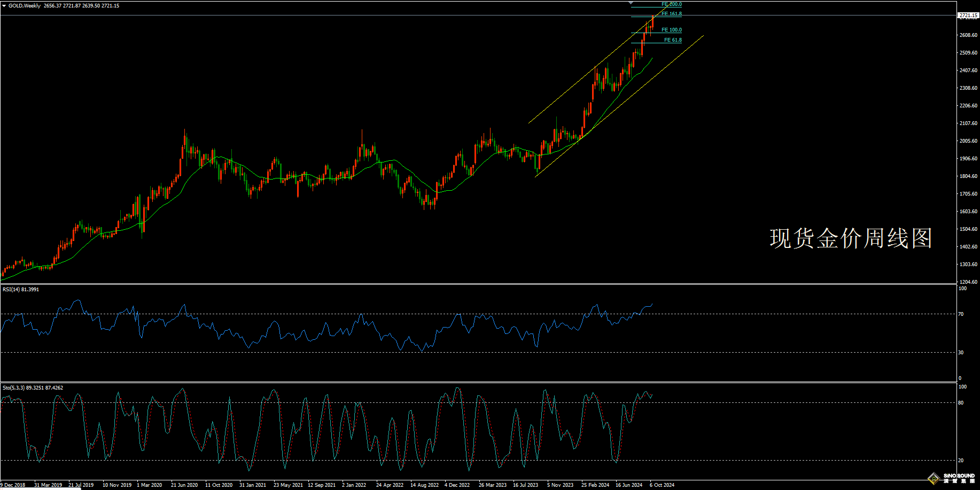The width and height of the screenshot is (980, 490).
Task: Open the GOLD,Weekly chart dropdown arrow
Action: pyautogui.click(x=4, y=6)
